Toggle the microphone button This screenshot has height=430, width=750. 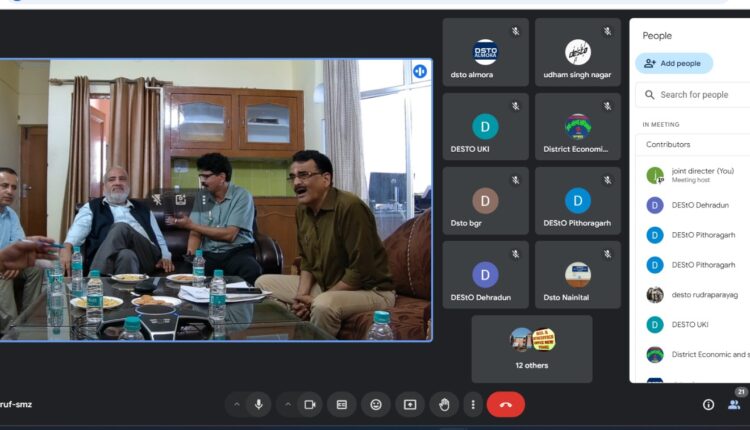(259, 404)
